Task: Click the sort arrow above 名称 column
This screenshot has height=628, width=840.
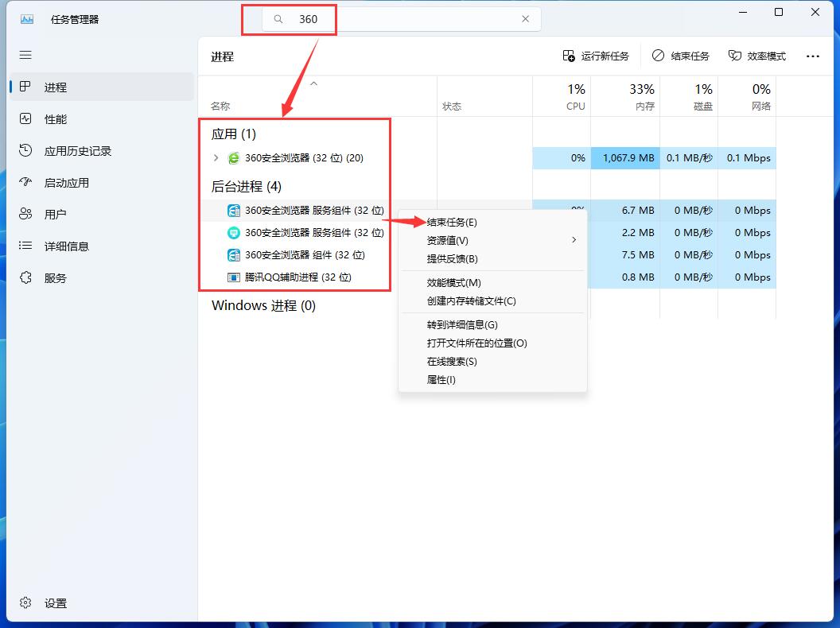Action: (314, 83)
